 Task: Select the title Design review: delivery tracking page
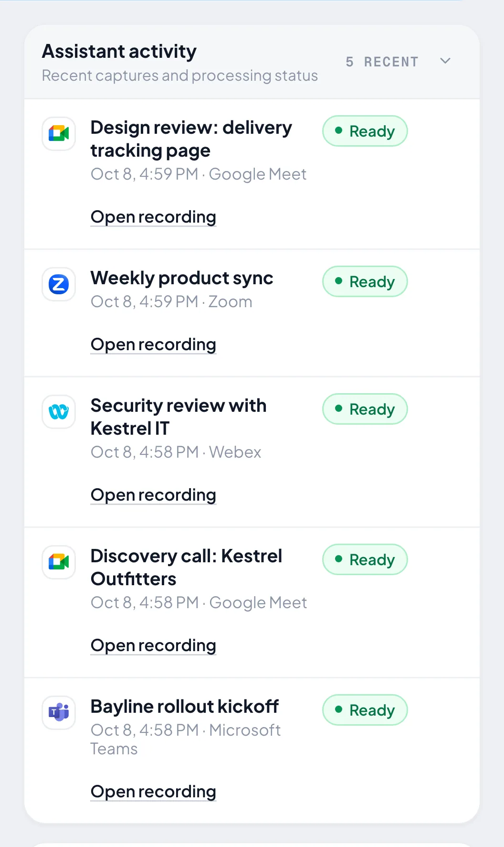[x=191, y=139]
